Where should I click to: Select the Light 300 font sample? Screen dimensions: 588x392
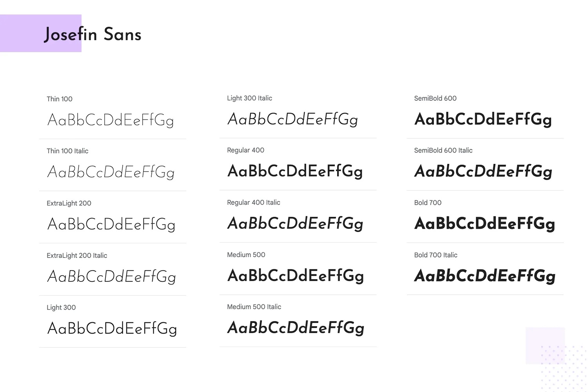(x=112, y=329)
